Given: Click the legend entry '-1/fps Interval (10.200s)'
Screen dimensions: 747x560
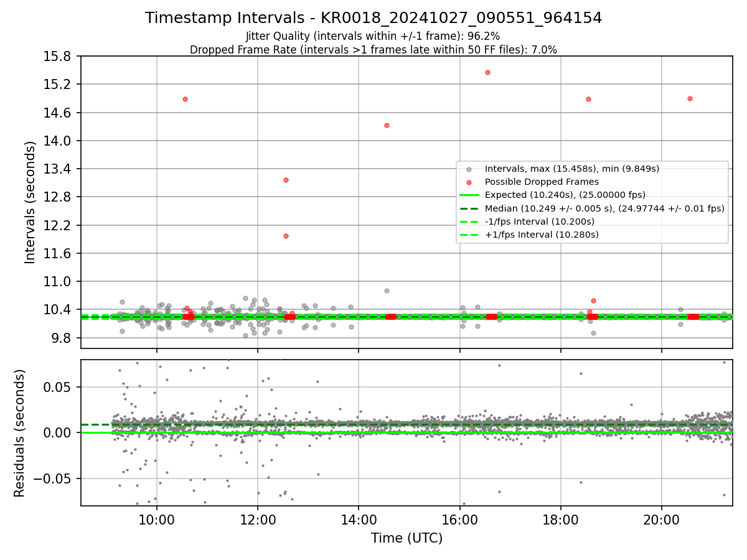Looking at the screenshot, I should pos(540,222).
